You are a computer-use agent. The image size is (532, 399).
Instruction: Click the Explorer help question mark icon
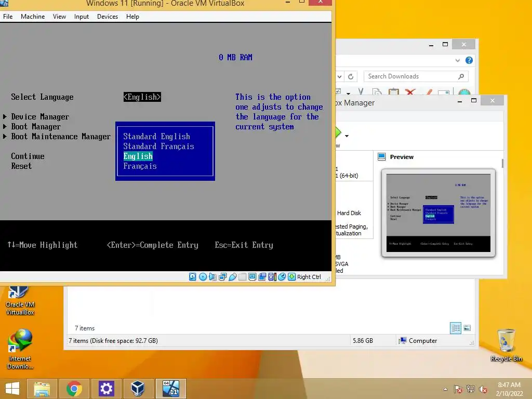pos(469,60)
